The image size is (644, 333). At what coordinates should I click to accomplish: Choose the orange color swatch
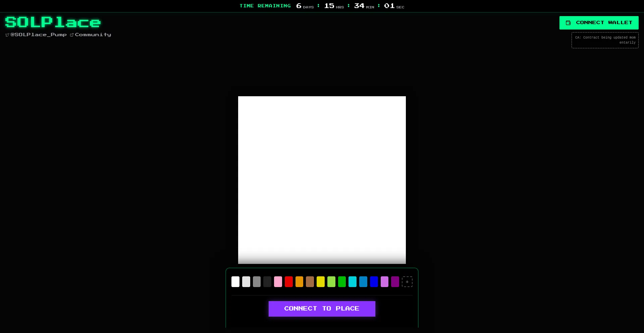pyautogui.click(x=299, y=282)
